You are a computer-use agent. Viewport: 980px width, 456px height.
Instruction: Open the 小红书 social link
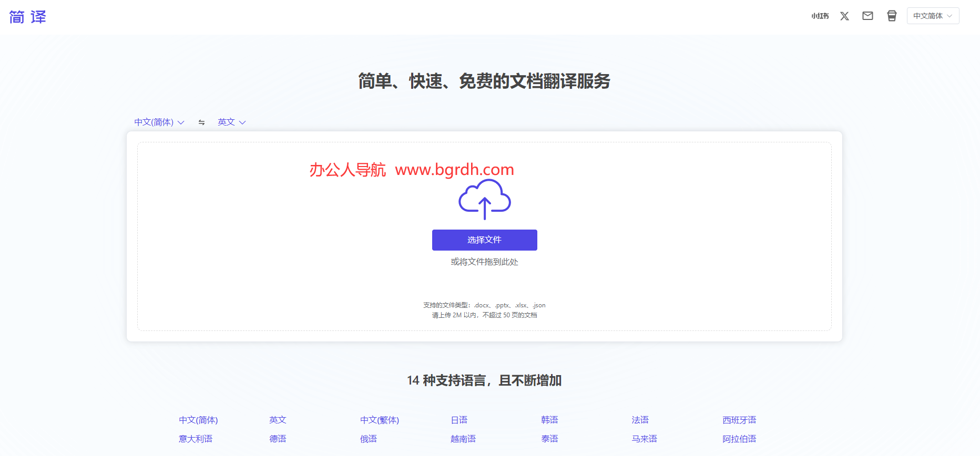pyautogui.click(x=820, y=16)
